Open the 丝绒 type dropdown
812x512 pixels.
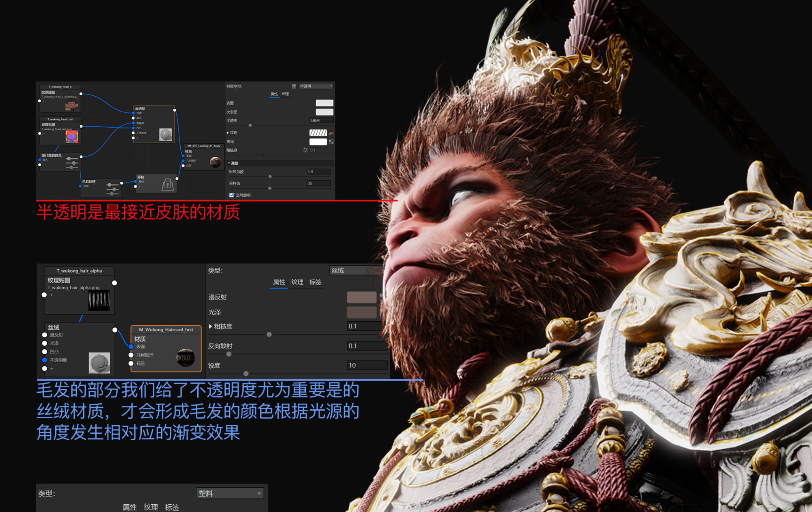[x=356, y=270]
